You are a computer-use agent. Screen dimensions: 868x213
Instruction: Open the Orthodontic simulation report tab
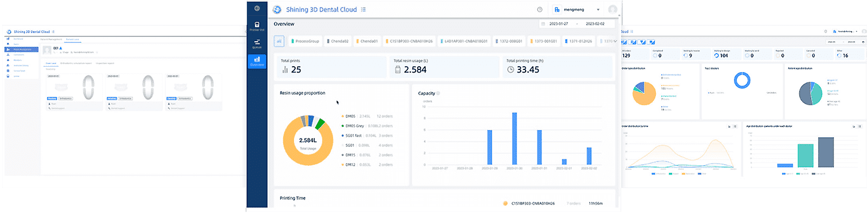[x=75, y=63]
